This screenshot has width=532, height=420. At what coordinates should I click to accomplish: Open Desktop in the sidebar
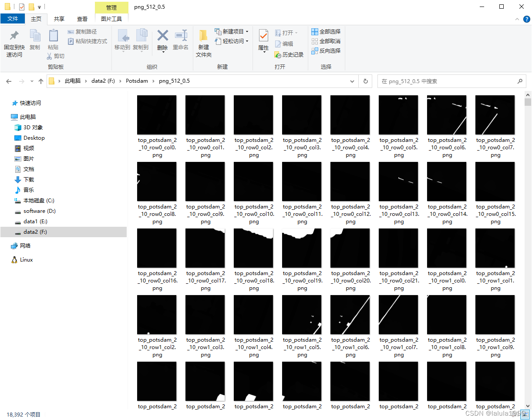click(x=34, y=138)
